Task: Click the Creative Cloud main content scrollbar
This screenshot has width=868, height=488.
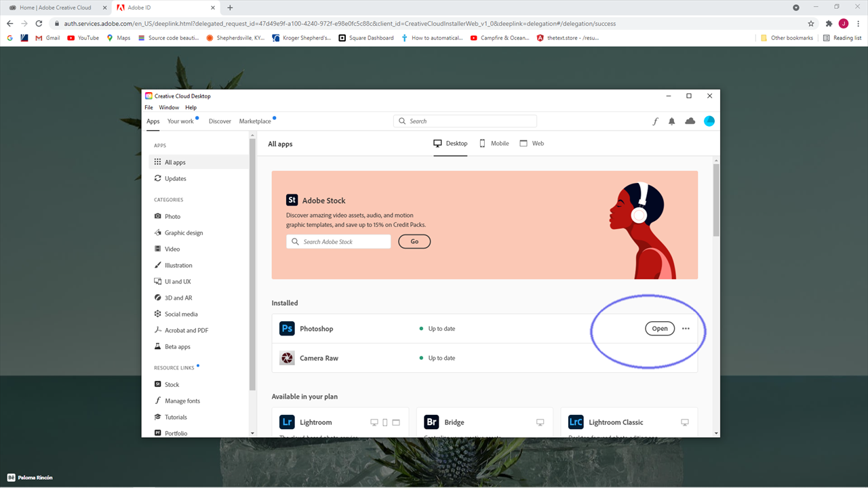Action: pos(716,200)
